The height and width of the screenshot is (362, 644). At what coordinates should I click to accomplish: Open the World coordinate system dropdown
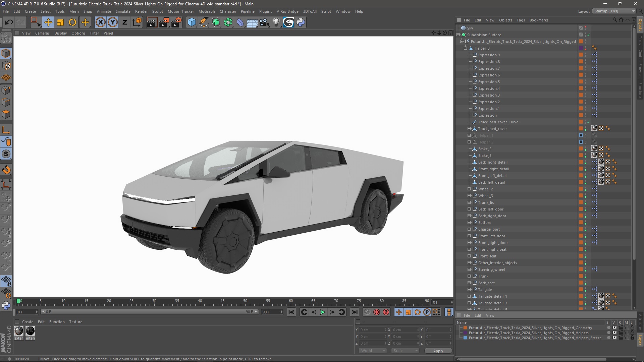tap(373, 351)
